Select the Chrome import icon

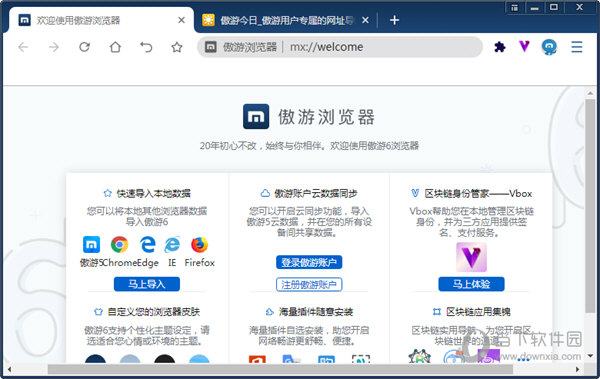pyautogui.click(x=119, y=245)
